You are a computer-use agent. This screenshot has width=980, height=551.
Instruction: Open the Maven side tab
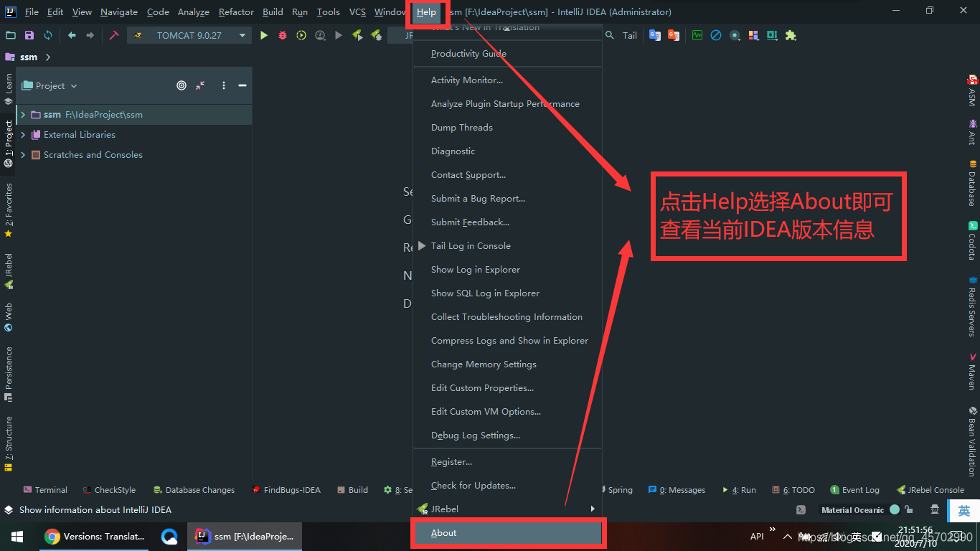point(972,370)
